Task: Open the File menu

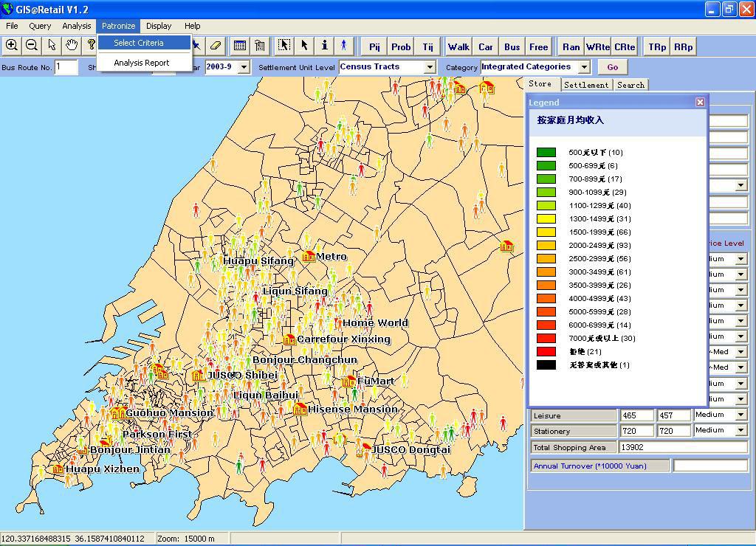Action: [x=12, y=26]
